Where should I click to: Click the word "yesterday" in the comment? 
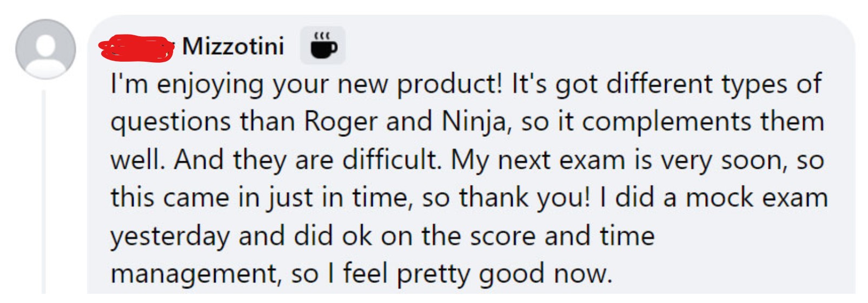[171, 236]
